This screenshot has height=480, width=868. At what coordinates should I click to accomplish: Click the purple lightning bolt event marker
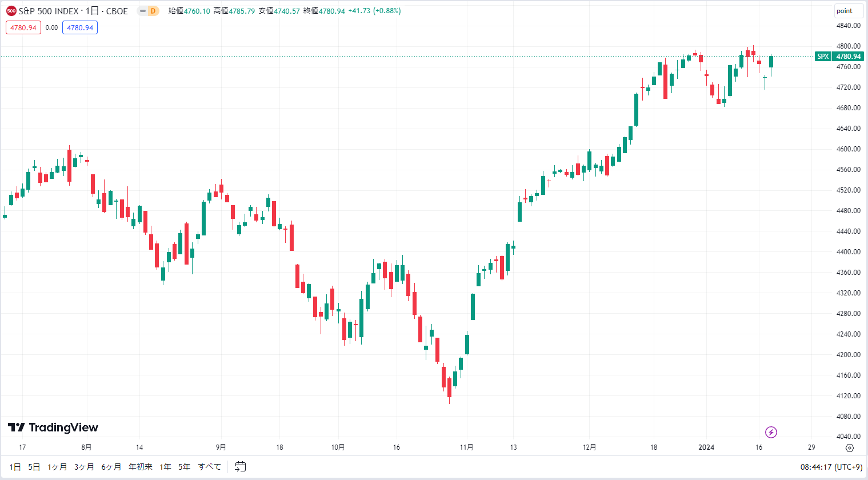tap(771, 432)
